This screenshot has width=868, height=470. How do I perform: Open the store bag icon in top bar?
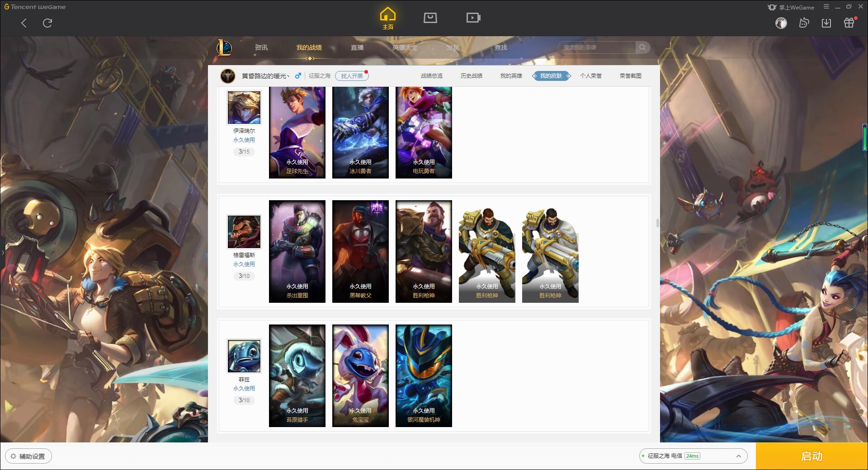(x=430, y=18)
